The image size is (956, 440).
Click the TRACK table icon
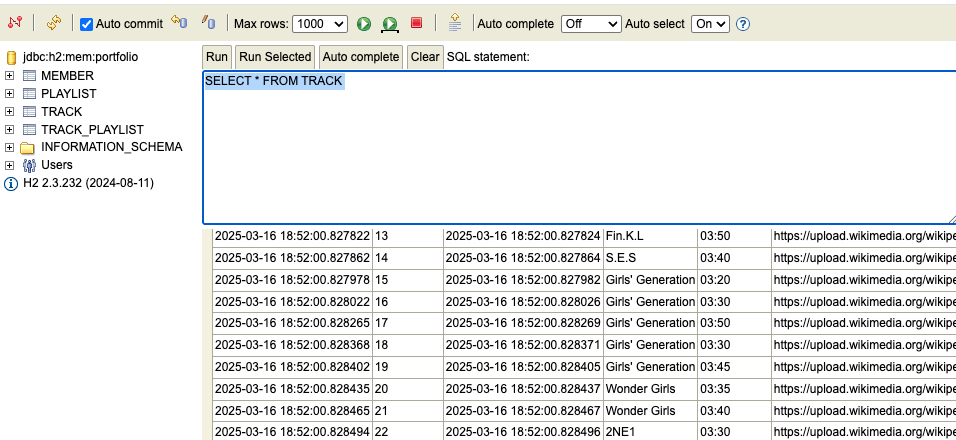tap(29, 112)
